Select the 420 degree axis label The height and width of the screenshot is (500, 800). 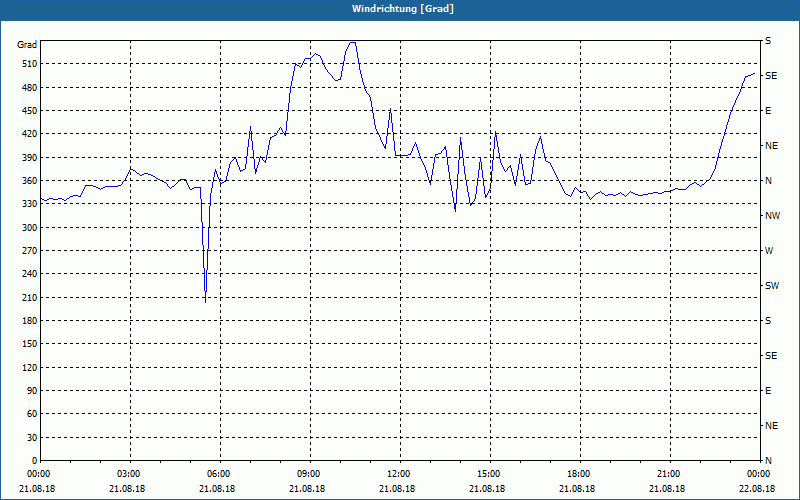[30, 134]
